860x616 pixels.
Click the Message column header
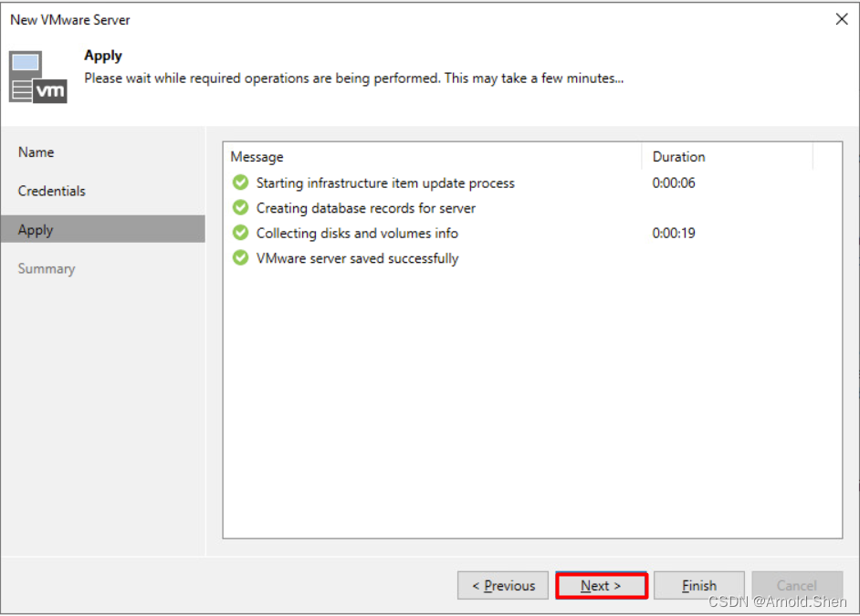point(257,157)
